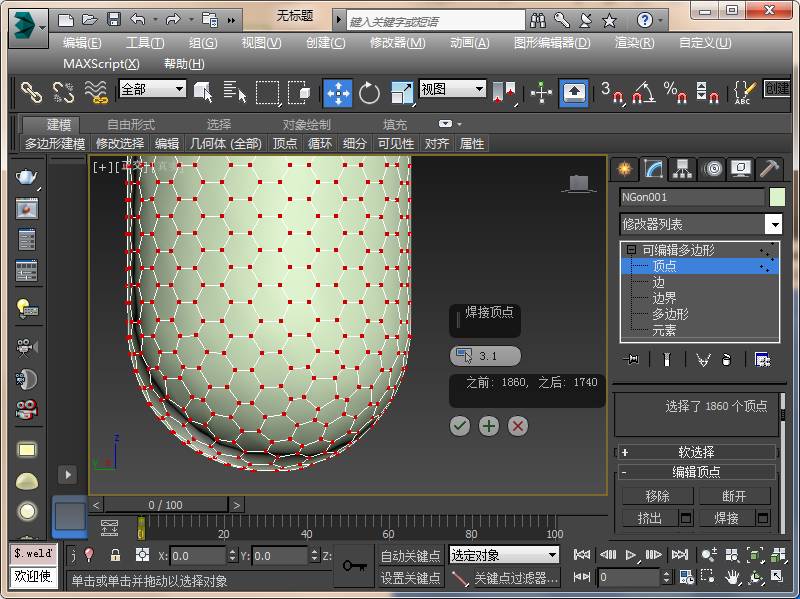This screenshot has height=599, width=800.
Task: Switch to the 自由形式 ribbon tab
Action: 131,124
